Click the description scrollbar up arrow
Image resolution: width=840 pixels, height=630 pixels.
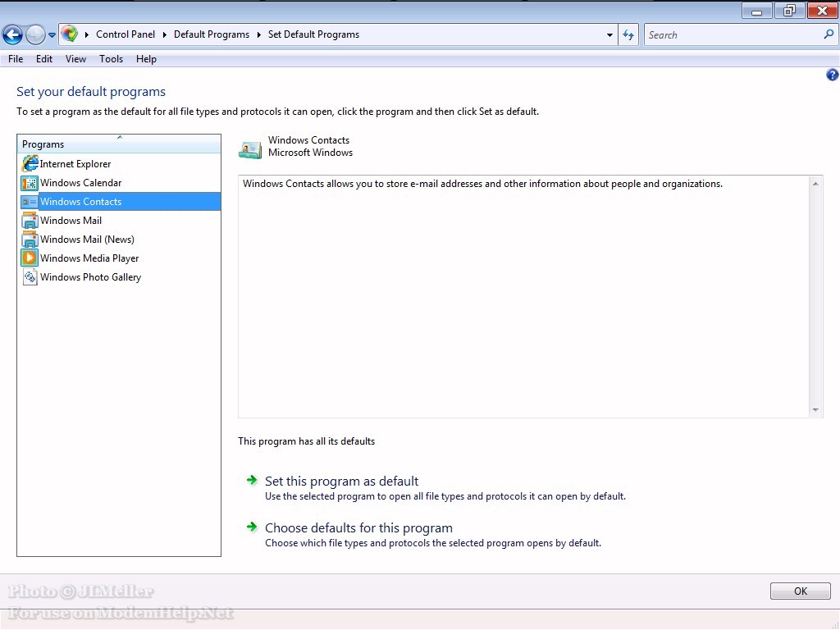click(x=815, y=184)
